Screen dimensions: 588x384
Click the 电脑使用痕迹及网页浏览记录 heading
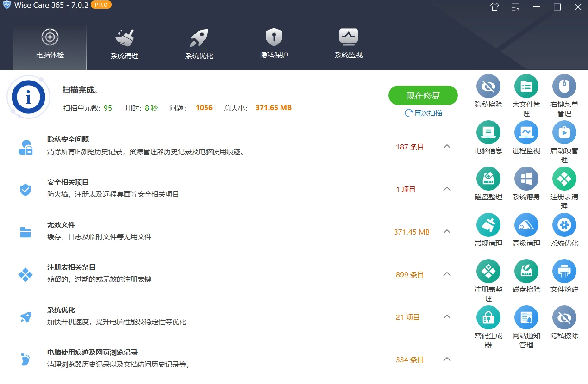coord(92,352)
